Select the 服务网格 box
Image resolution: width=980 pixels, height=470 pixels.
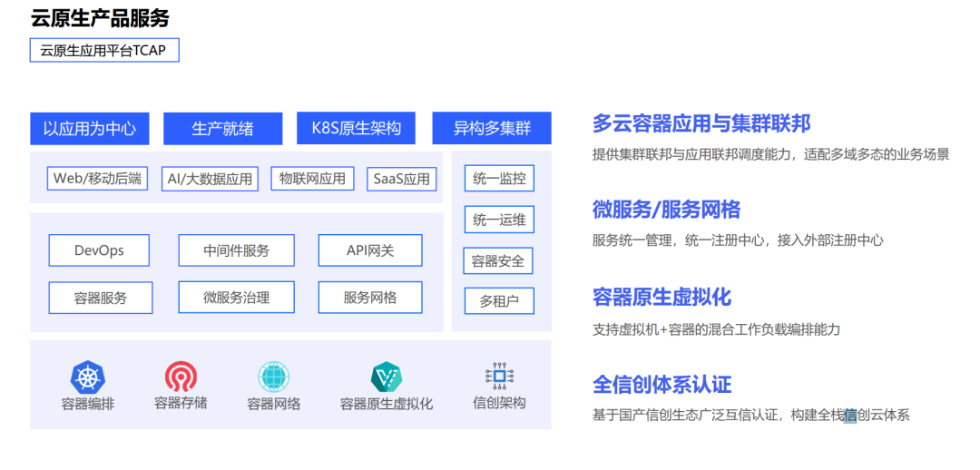(370, 297)
